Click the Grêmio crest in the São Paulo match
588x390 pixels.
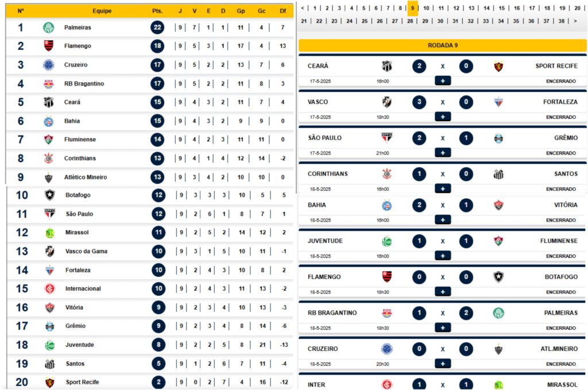coord(498,138)
